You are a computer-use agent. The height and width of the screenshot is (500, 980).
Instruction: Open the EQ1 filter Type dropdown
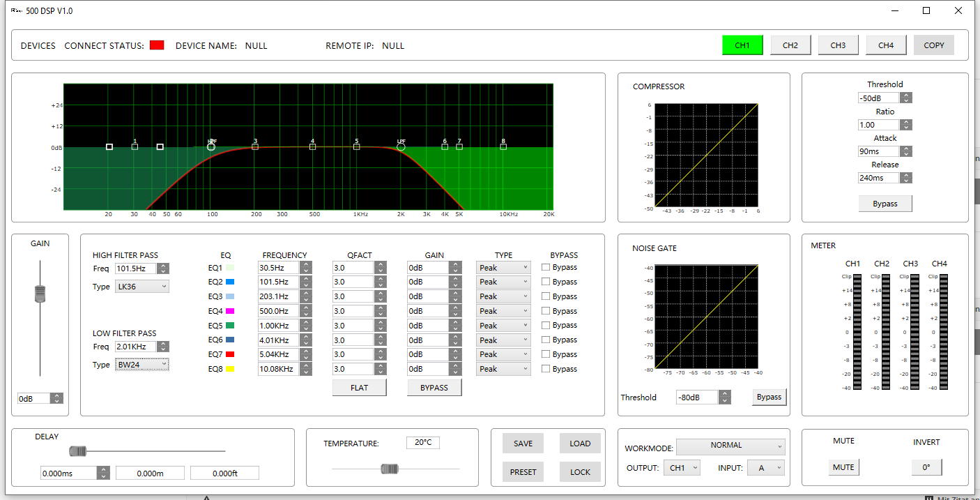(x=503, y=267)
